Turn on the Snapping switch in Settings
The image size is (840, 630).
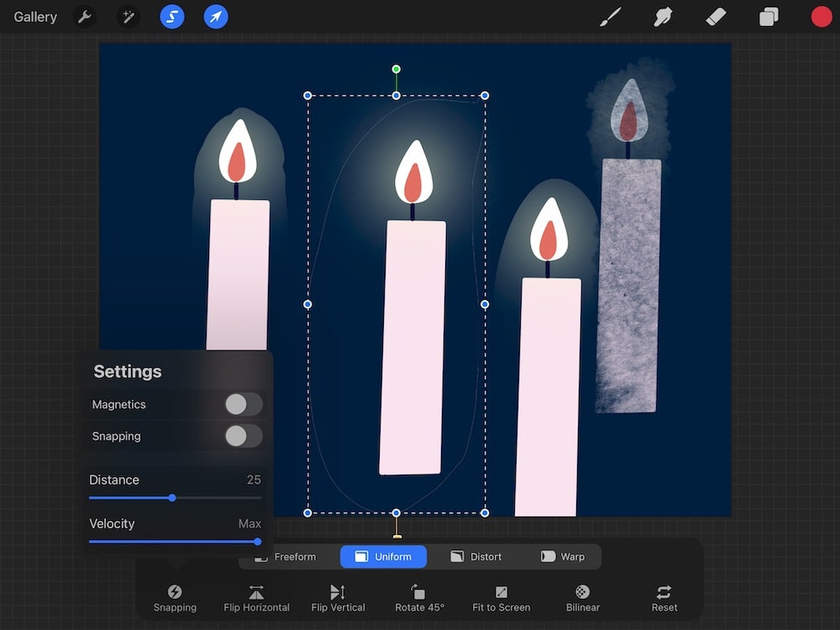243,436
